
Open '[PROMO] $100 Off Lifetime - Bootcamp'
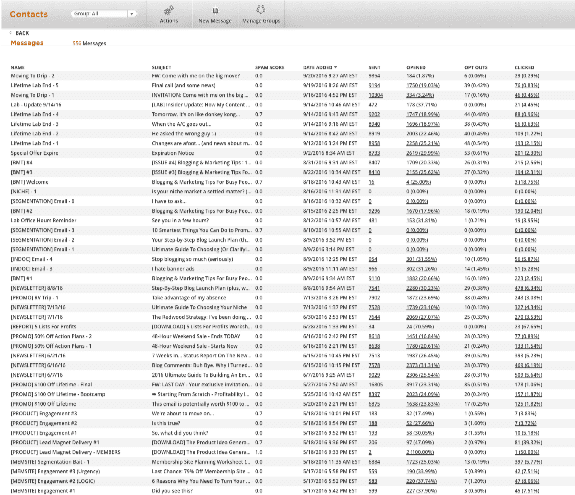pos(58,394)
